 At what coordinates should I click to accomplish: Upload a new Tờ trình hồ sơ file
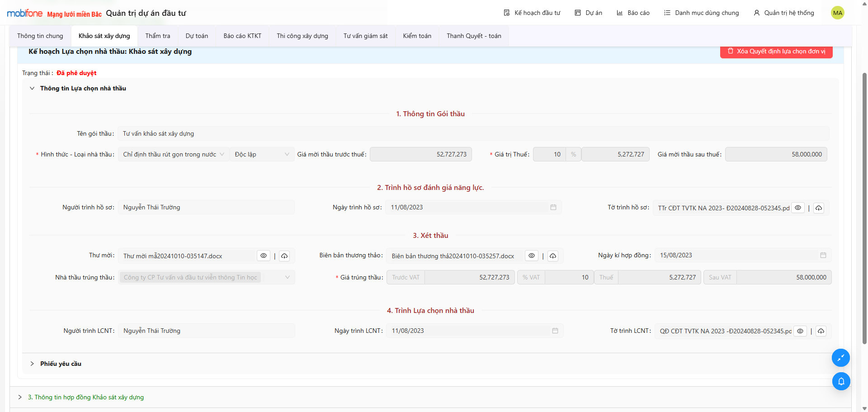[819, 208]
